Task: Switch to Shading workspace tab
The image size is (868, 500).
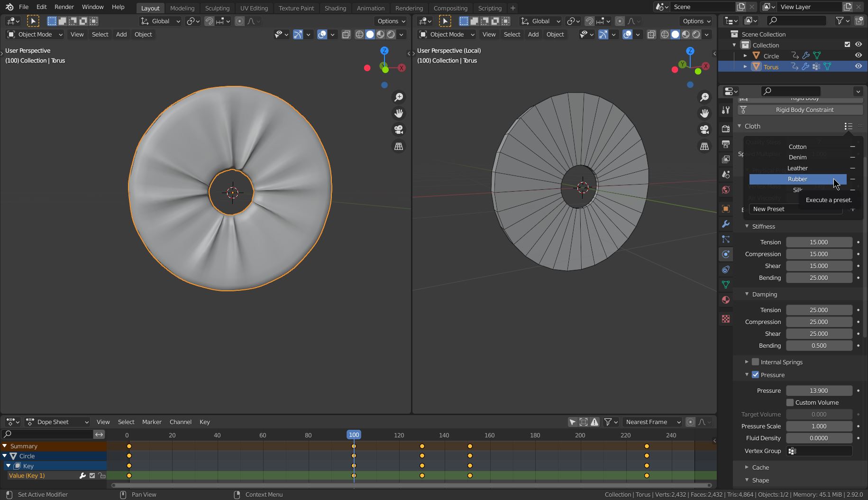Action: tap(335, 8)
